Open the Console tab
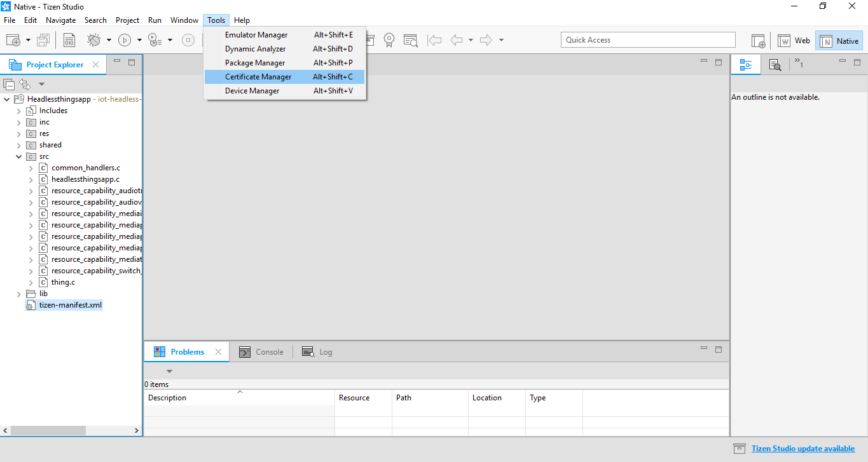This screenshot has height=462, width=868. pos(261,352)
